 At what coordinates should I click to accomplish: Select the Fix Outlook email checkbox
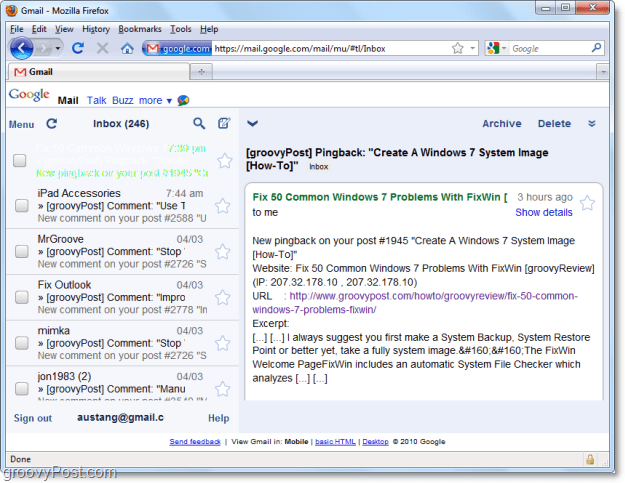tap(22, 297)
